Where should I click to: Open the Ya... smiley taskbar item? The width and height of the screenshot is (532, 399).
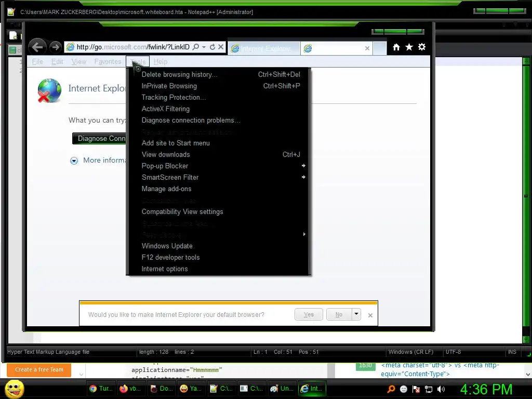pos(191,389)
